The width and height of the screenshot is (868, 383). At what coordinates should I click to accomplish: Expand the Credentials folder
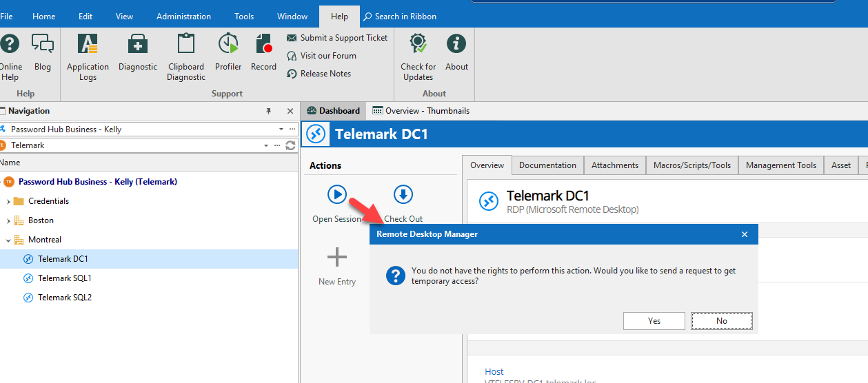pyautogui.click(x=9, y=201)
